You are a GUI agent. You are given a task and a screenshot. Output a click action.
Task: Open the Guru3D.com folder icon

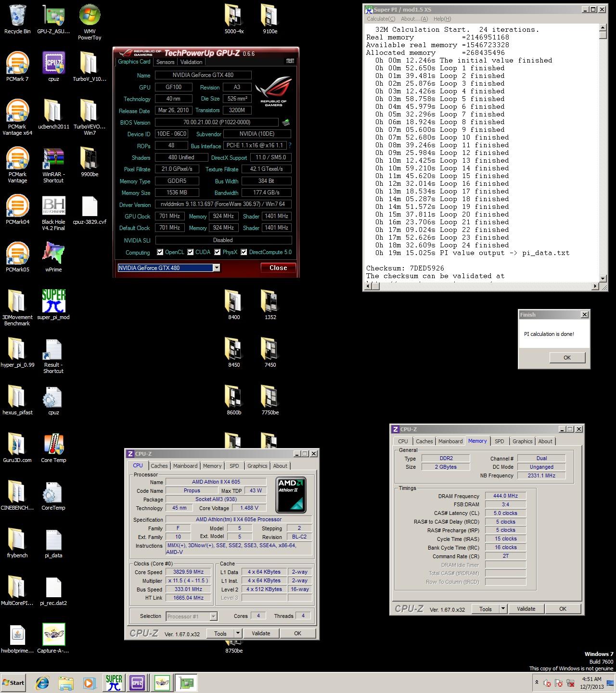coord(17,448)
